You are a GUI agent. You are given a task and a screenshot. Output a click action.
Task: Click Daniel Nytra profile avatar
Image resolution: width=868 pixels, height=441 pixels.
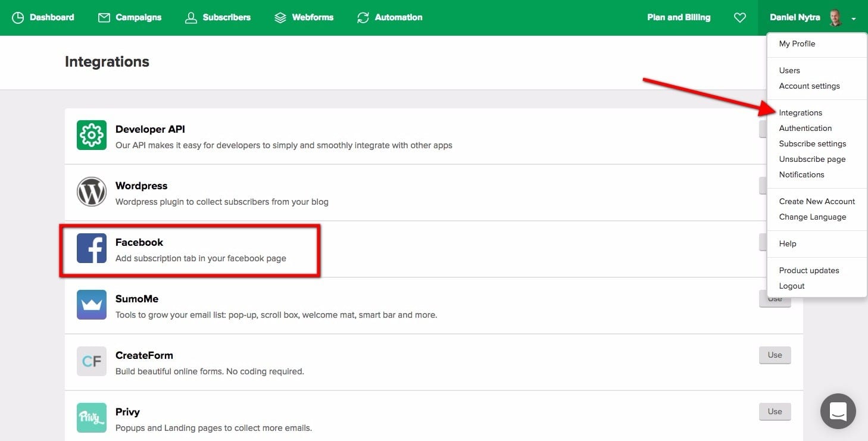(836, 18)
